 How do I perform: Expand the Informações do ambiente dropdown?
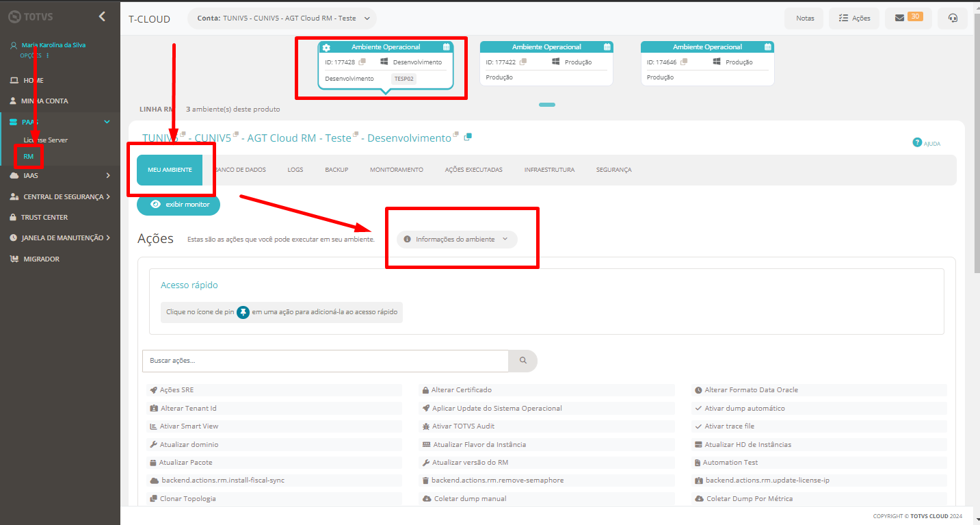(457, 240)
